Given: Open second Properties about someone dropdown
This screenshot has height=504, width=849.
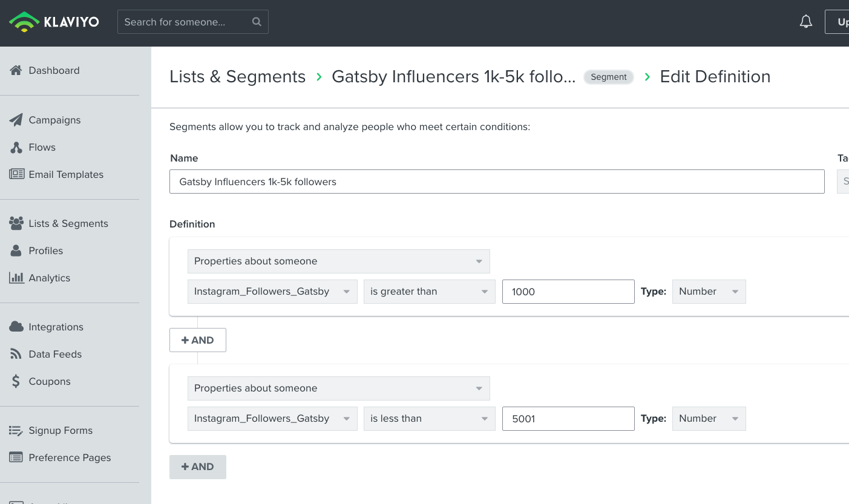Looking at the screenshot, I should click(339, 388).
